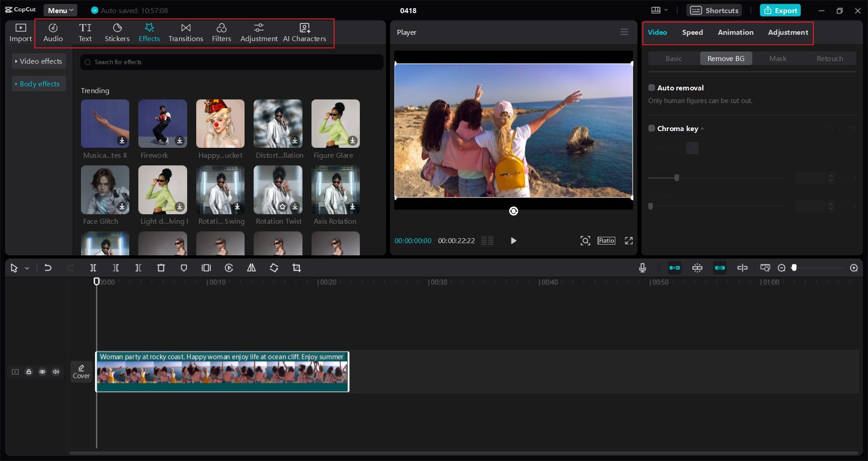The width and height of the screenshot is (868, 461).
Task: Open the Stickers panel
Action: tap(117, 33)
